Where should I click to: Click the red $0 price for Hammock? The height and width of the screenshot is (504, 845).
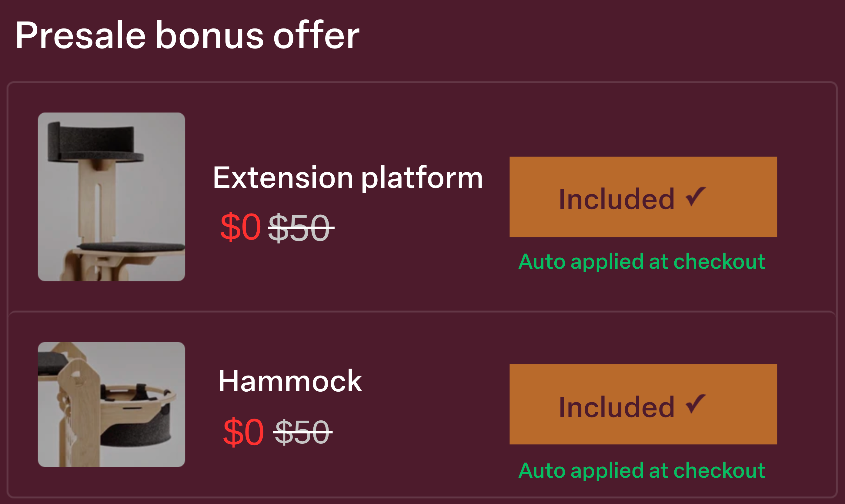click(243, 432)
